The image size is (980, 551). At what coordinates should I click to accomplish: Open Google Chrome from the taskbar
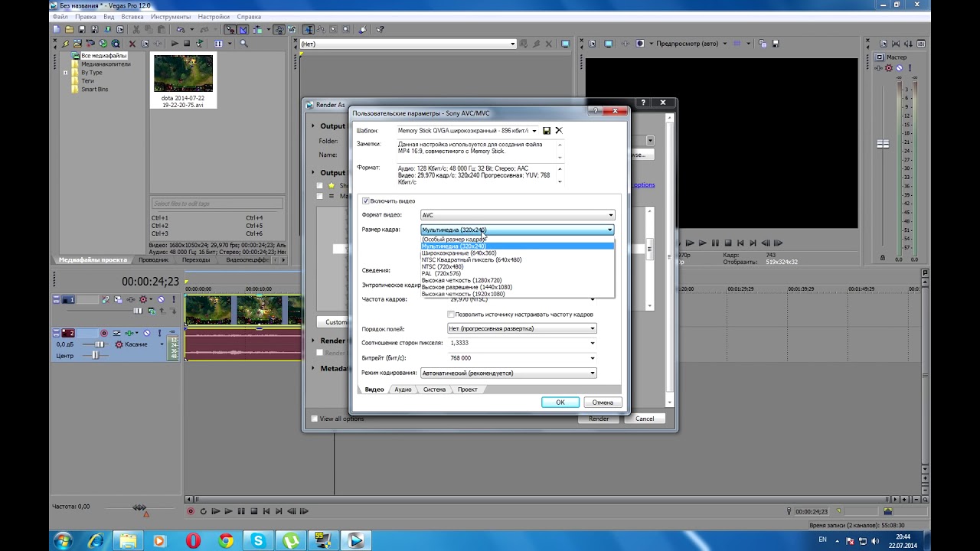coord(226,540)
